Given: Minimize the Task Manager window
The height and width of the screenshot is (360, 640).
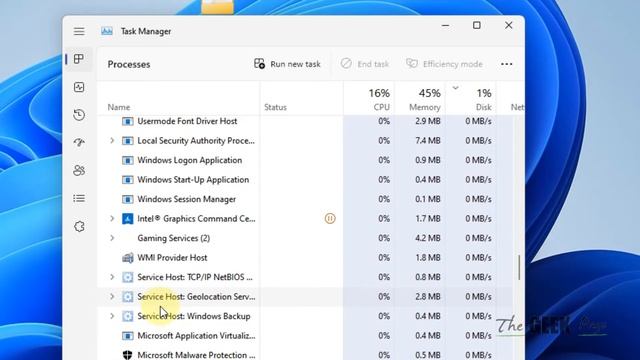Looking at the screenshot, I should (445, 25).
